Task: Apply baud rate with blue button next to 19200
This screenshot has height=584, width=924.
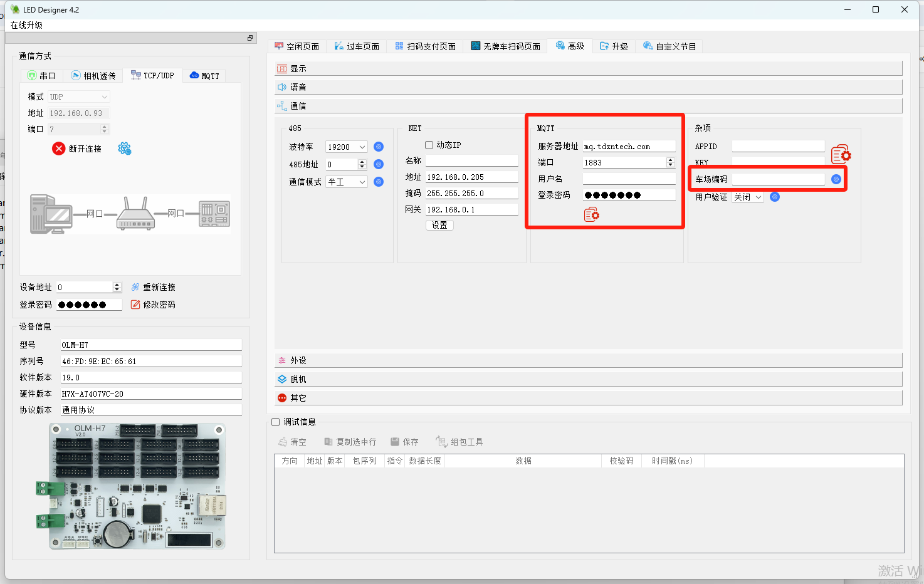Action: click(x=379, y=147)
